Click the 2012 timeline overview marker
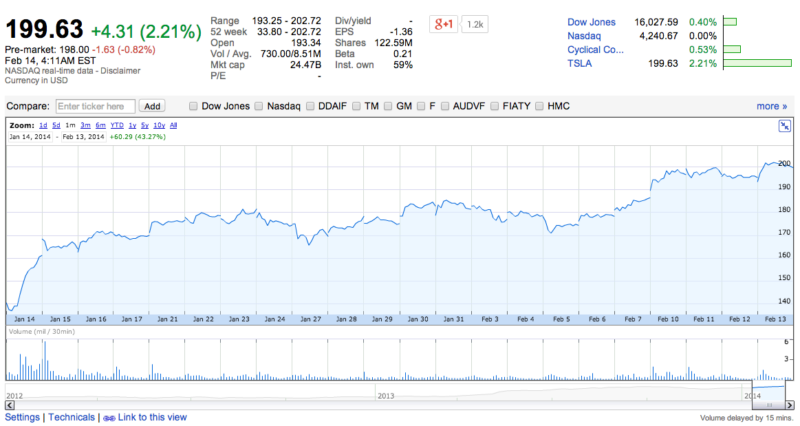This screenshot has height=426, width=800. 14,396
